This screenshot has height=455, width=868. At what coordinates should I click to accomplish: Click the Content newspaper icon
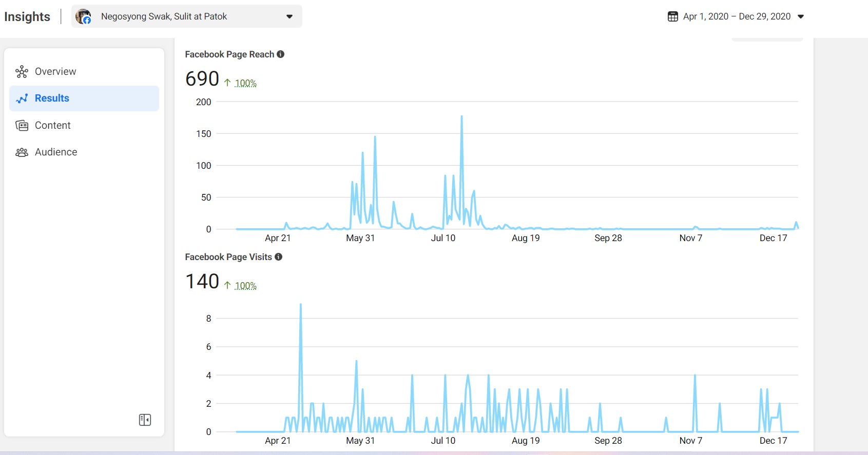click(x=22, y=126)
